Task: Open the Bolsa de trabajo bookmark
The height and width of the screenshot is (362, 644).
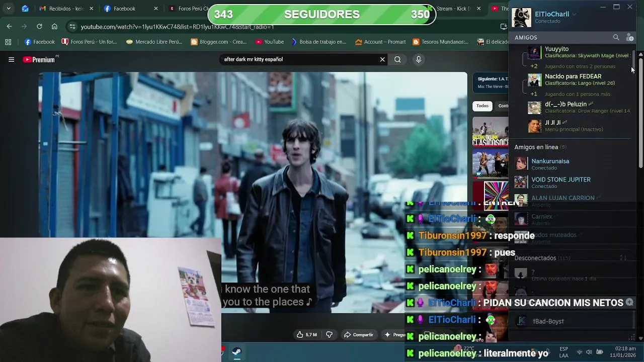Action: (318, 42)
